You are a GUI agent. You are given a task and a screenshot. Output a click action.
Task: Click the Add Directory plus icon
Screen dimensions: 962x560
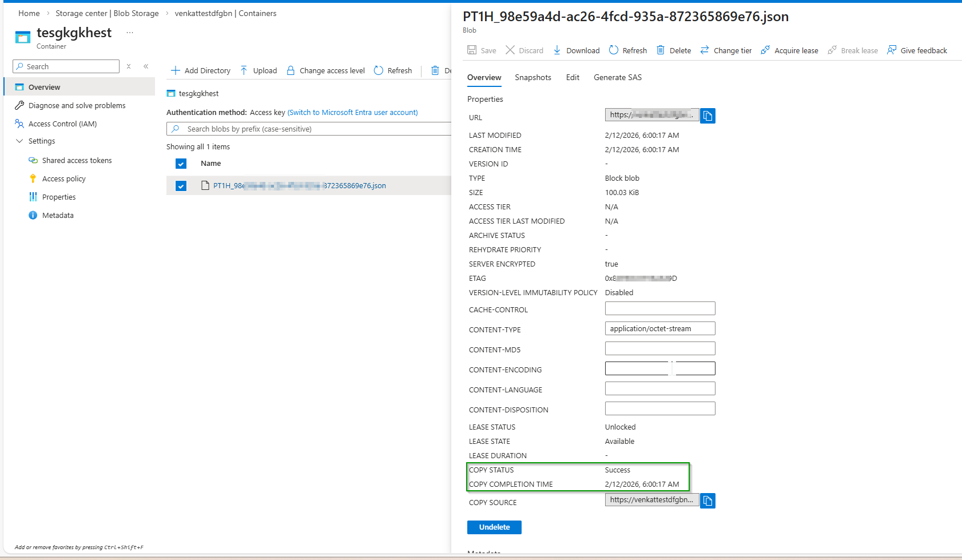point(176,70)
